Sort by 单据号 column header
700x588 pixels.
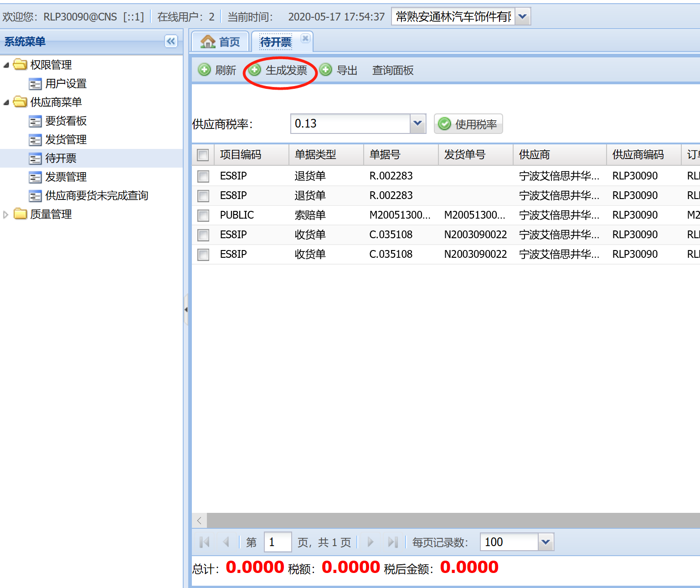coord(401,155)
